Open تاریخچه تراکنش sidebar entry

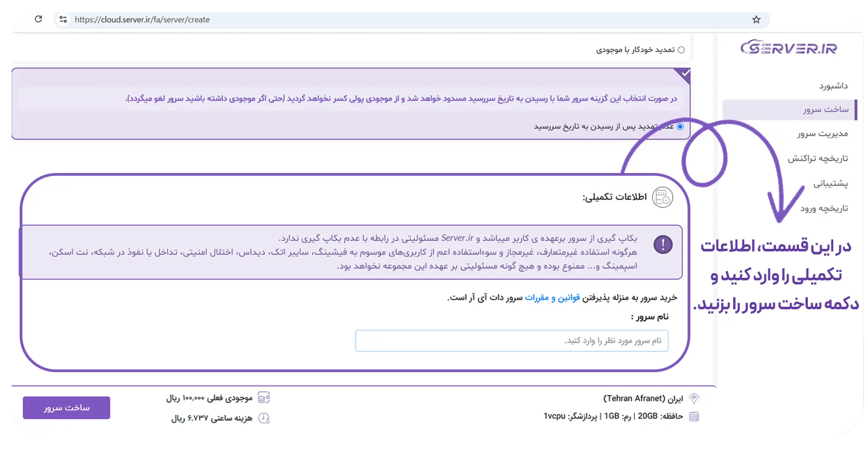pos(818,158)
